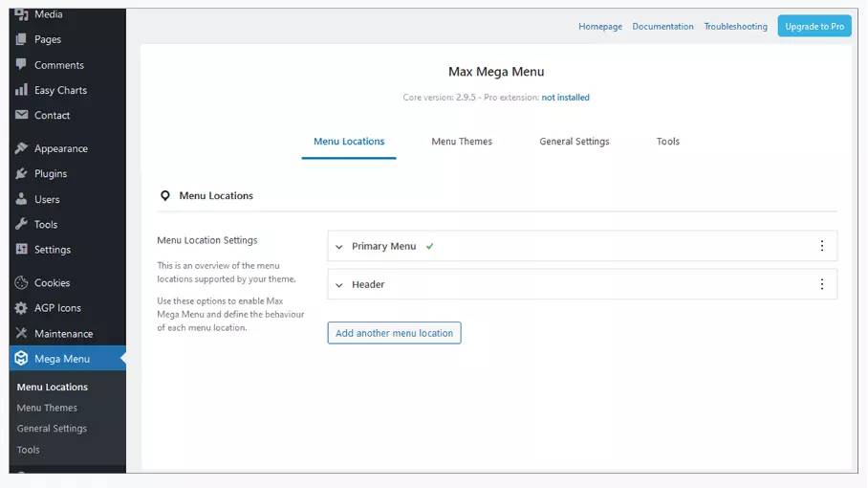The height and width of the screenshot is (488, 868).
Task: Click the 'not installed' Pro extension link
Action: 565,97
